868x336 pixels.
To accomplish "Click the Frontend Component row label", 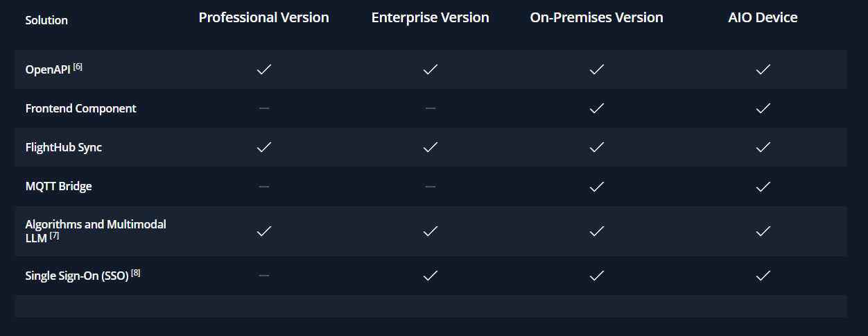I will click(80, 108).
